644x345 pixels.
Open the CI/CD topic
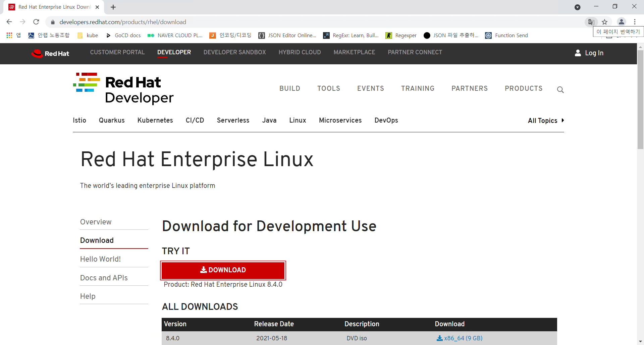click(195, 120)
